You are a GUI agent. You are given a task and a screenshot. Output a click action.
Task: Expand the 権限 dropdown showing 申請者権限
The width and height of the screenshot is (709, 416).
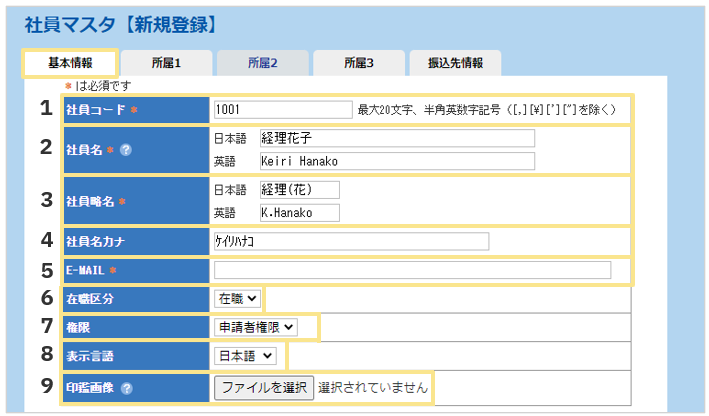coord(256,326)
